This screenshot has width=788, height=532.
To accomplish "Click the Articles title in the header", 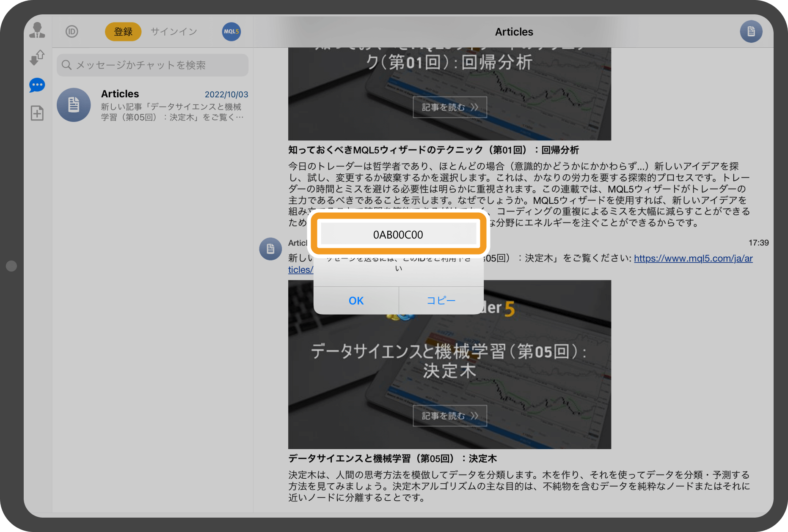I will [x=514, y=32].
